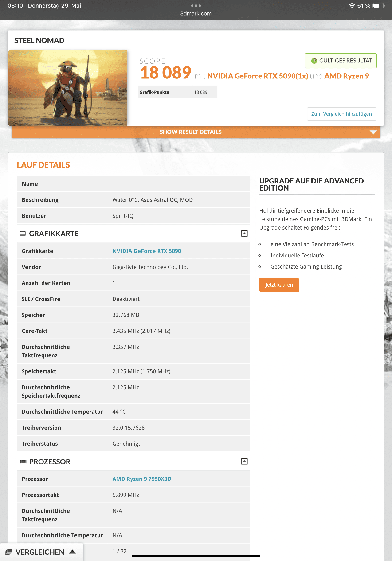This screenshot has width=392, height=561.
Task: Click the bullet eine Vielzahl an Benchmark-Tests
Action: pos(312,244)
